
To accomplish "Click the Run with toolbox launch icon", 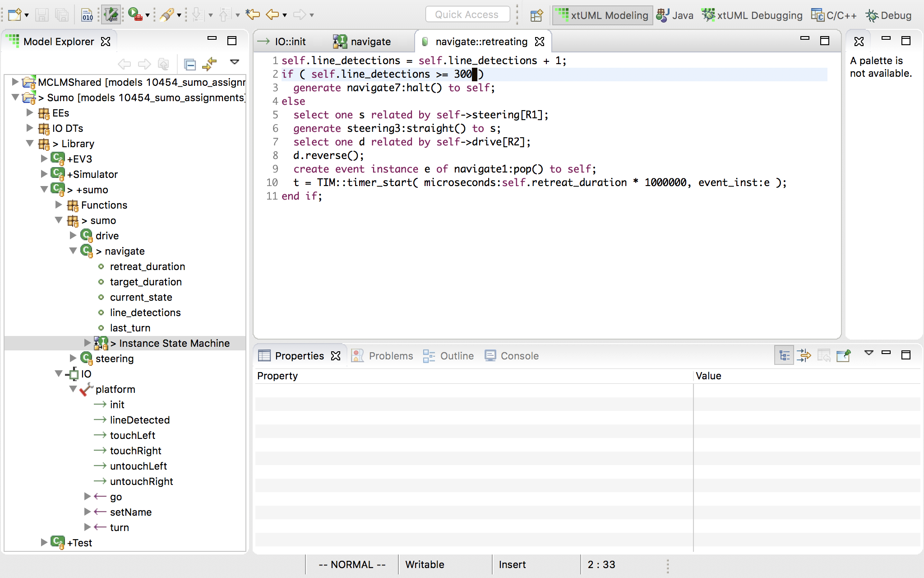I will click(135, 15).
